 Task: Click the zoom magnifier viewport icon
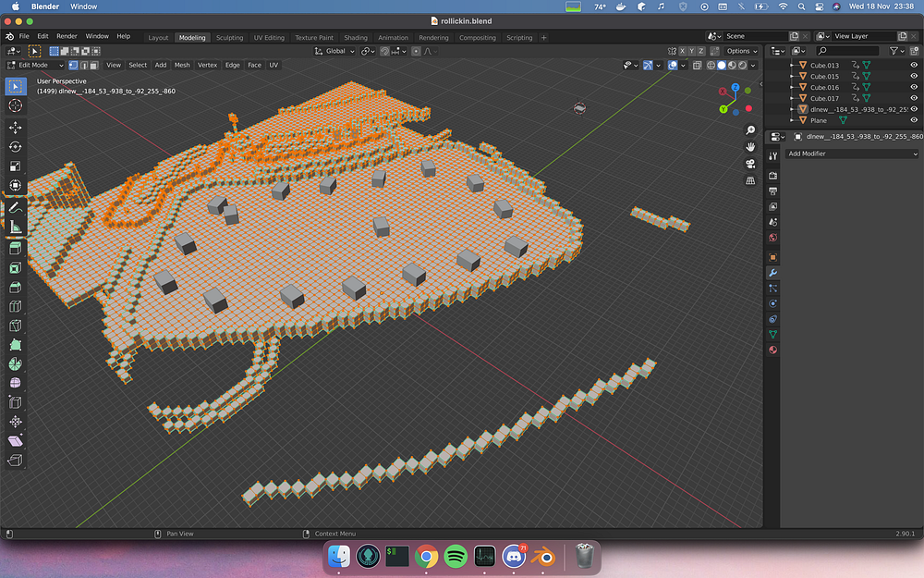[750, 130]
